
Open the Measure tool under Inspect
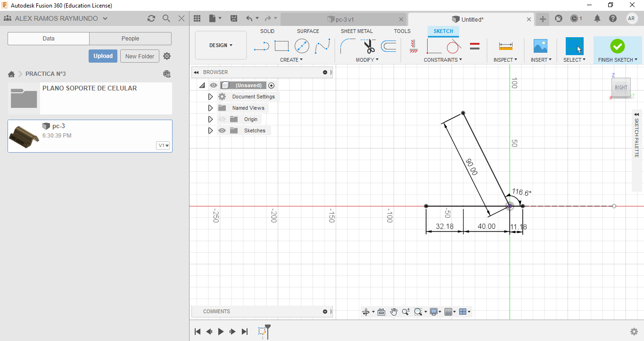tap(505, 46)
